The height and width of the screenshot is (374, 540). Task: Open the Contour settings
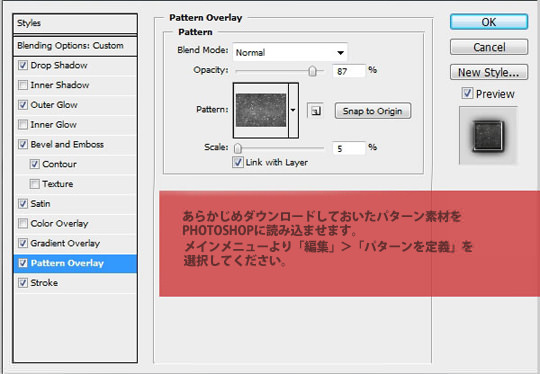coord(59,164)
